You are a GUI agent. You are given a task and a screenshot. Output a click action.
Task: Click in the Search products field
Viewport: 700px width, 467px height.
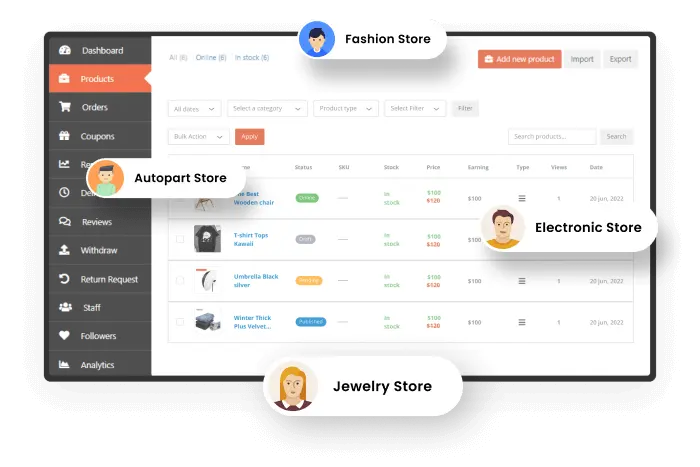551,136
